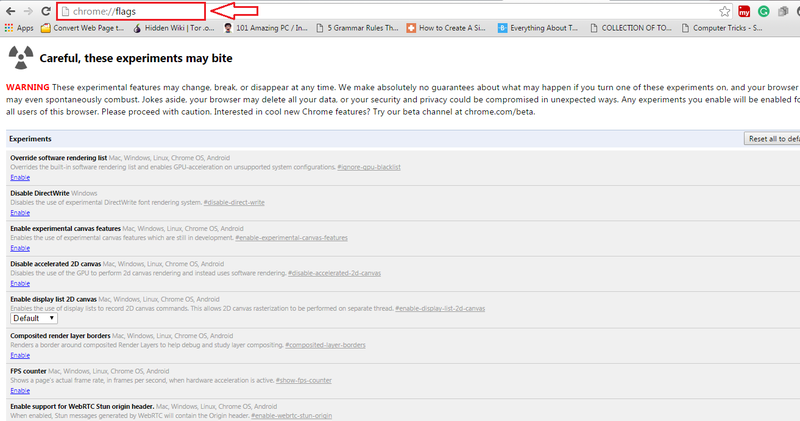Click 'Enable support for WebRTC Stun origin header' title
Image resolution: width=800 pixels, height=421 pixels.
coord(82,406)
